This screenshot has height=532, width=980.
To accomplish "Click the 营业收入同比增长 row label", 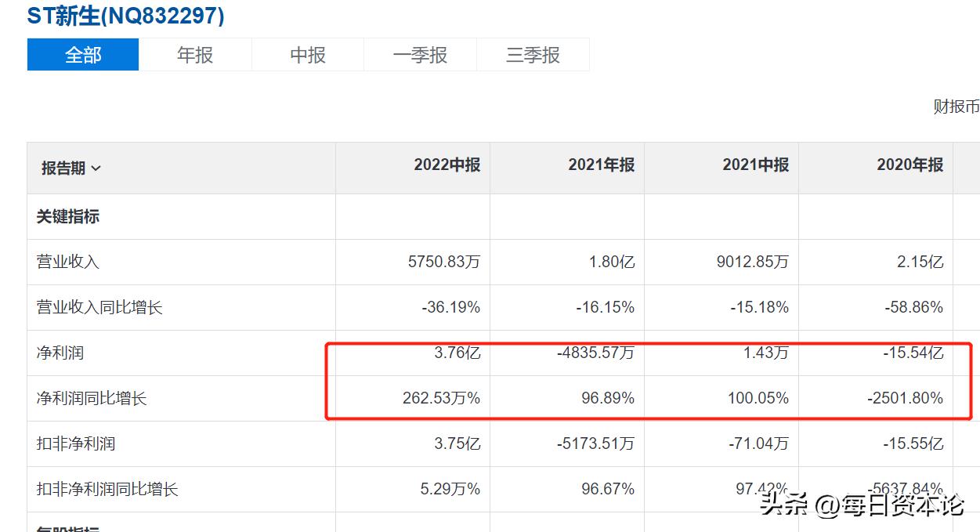I will pos(99,308).
